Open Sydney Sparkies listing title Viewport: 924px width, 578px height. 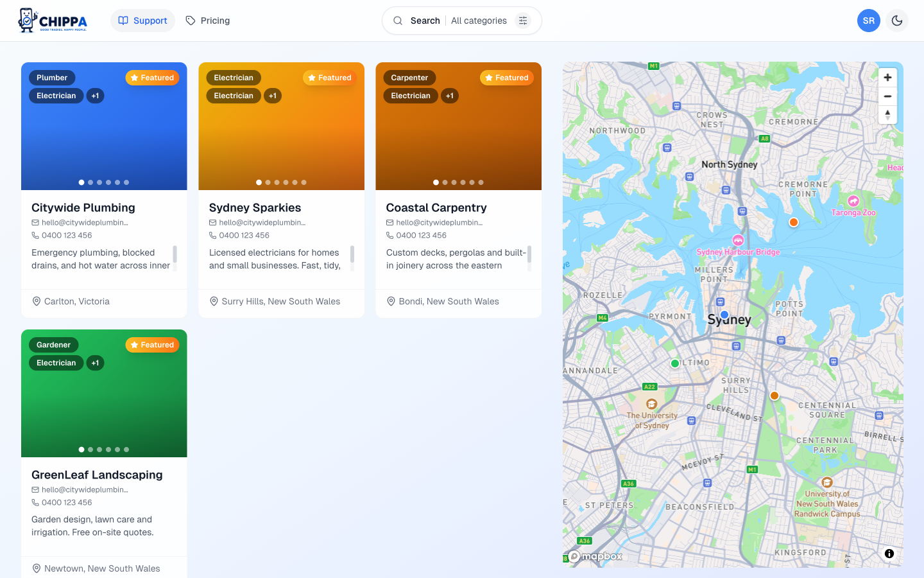[255, 207]
